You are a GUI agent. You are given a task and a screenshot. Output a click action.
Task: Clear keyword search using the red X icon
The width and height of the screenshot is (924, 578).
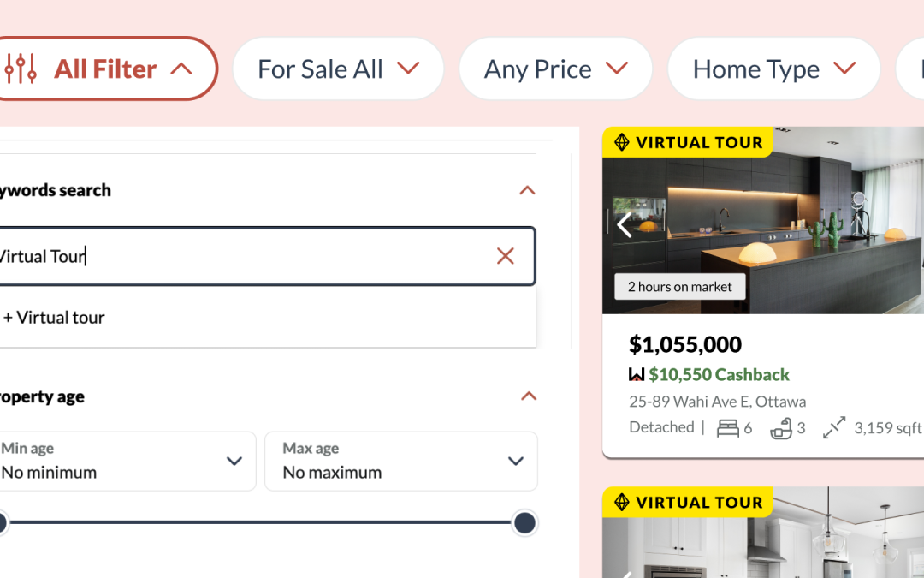505,256
